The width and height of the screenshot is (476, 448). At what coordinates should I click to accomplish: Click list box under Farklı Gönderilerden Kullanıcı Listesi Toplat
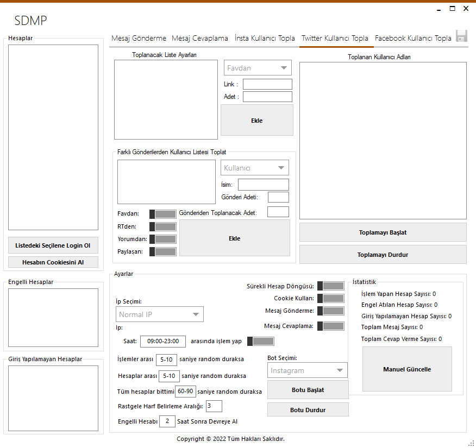(166, 182)
